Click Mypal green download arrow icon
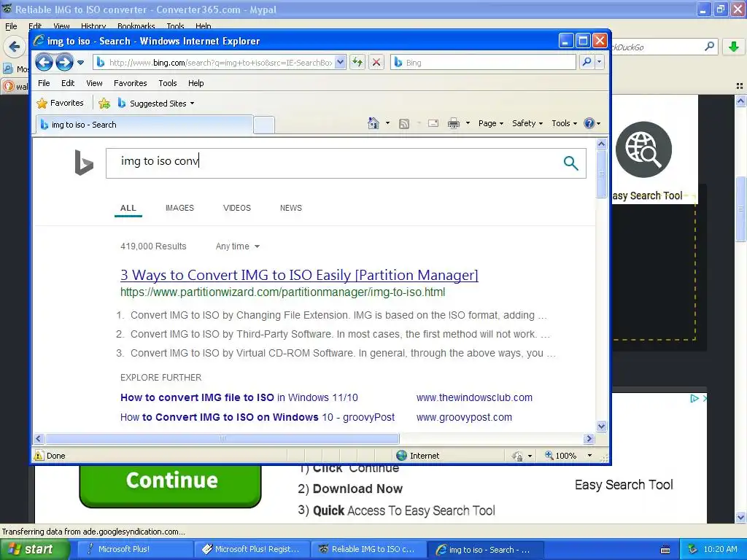Screen dimensions: 747x560 pos(734,47)
